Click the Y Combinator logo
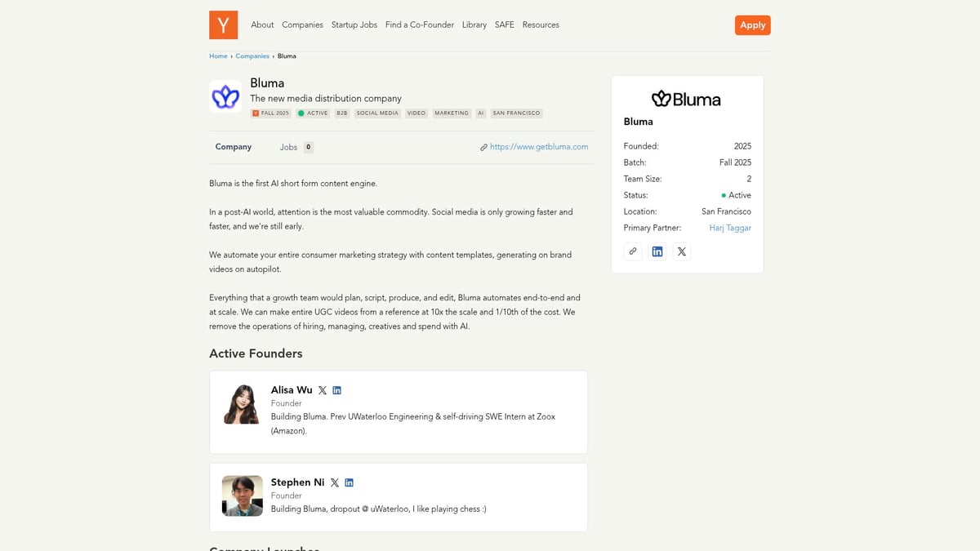 [x=223, y=24]
